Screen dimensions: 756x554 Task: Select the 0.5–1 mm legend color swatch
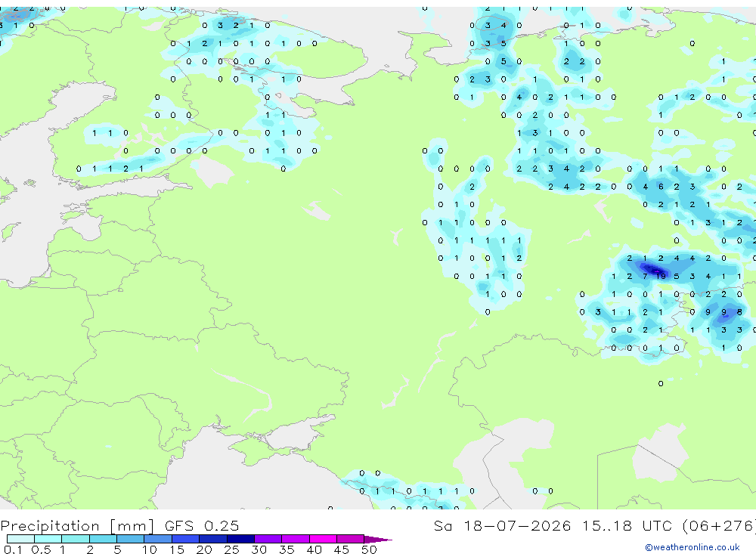click(x=48, y=539)
